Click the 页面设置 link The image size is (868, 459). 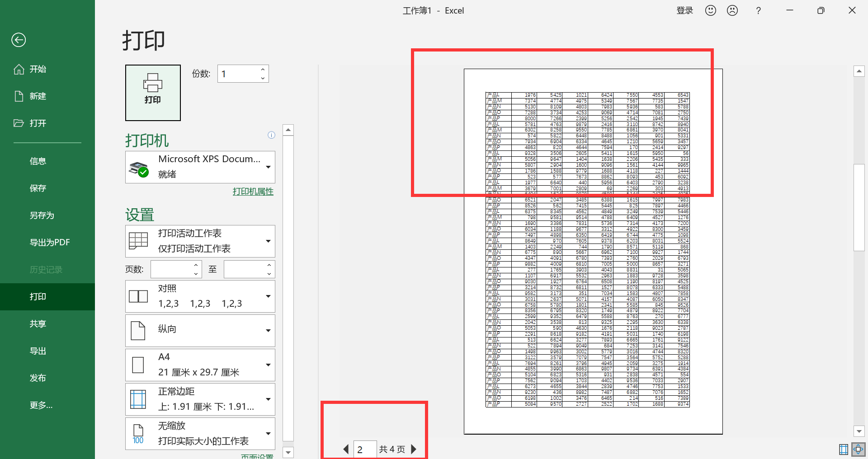coord(257,456)
